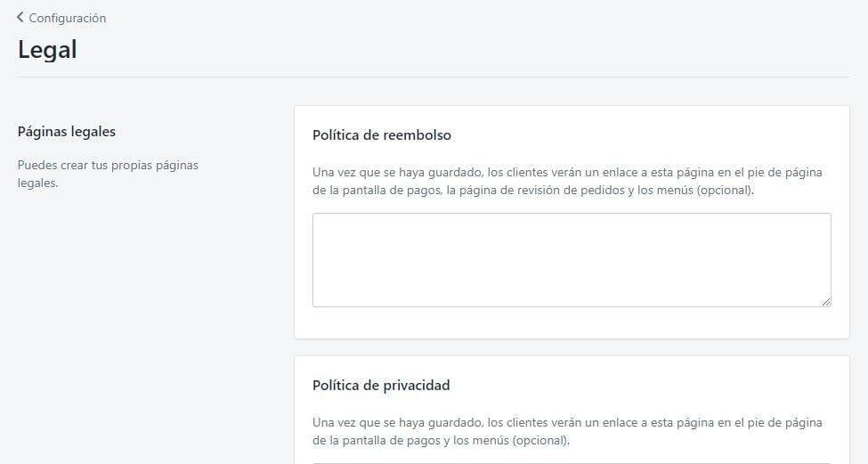Click the privacy policy description paragraph
Screen dimensions: 868x464
[567, 431]
